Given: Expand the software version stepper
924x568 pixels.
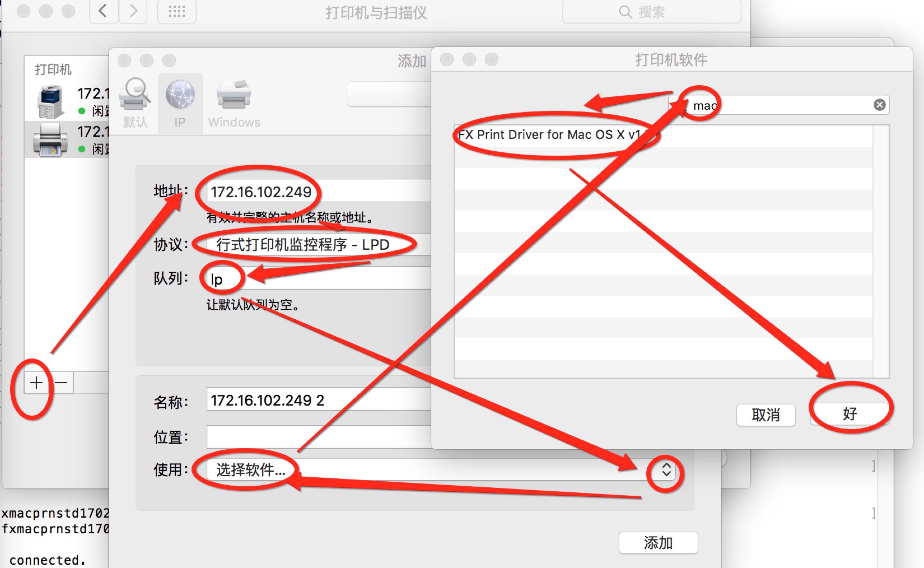Looking at the screenshot, I should (667, 471).
